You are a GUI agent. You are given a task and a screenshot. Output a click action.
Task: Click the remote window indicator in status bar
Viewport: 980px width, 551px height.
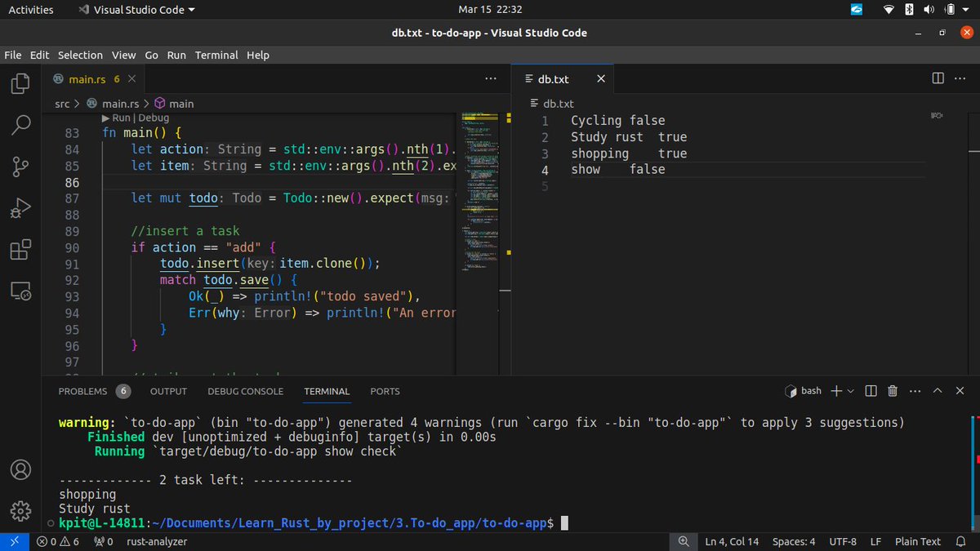tap(14, 541)
